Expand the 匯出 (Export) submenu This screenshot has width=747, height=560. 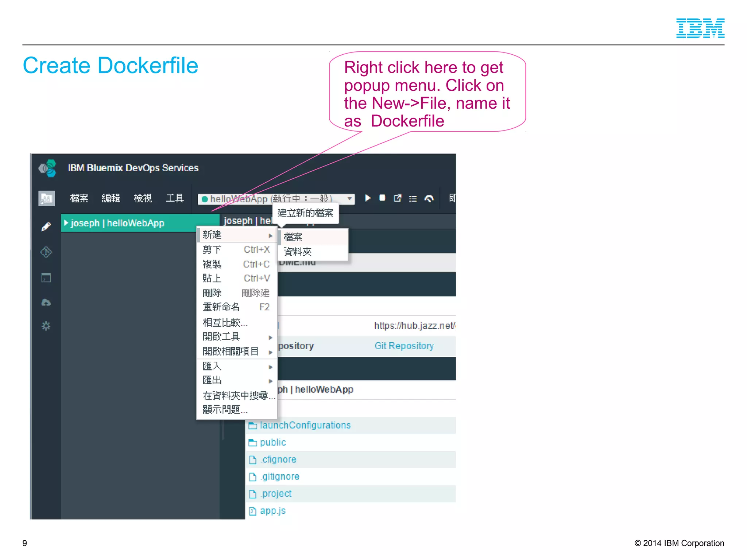pyautogui.click(x=237, y=381)
